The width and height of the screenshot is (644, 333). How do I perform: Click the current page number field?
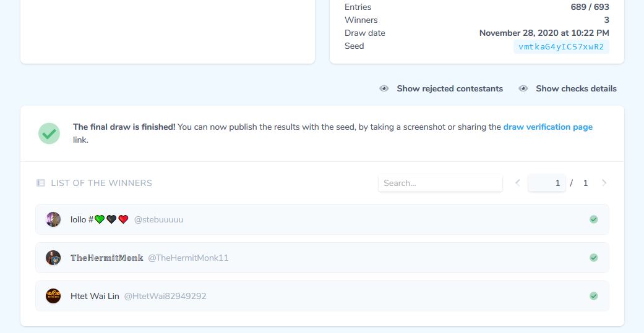[x=547, y=183]
